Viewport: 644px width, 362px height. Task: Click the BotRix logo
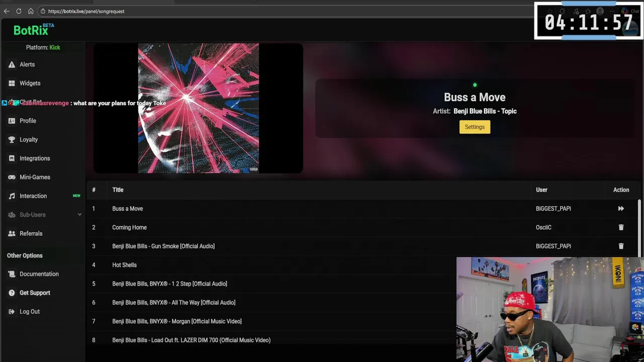pos(33,30)
